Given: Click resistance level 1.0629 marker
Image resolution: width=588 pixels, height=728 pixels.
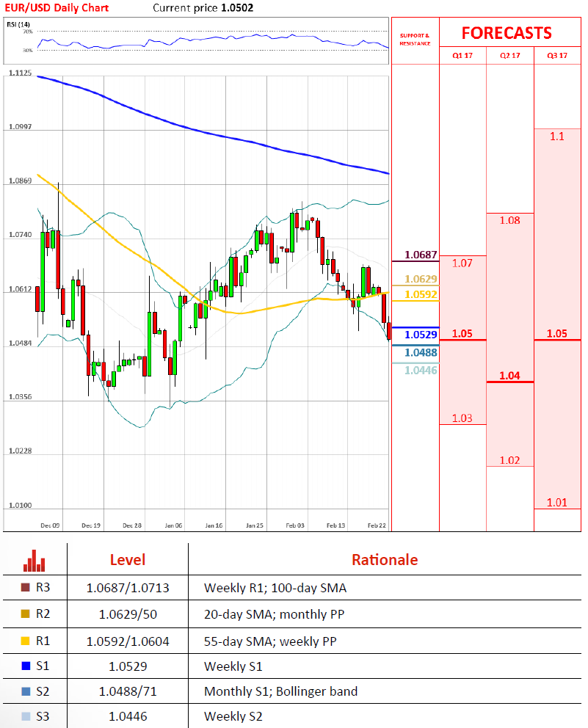Looking at the screenshot, I should tap(421, 279).
